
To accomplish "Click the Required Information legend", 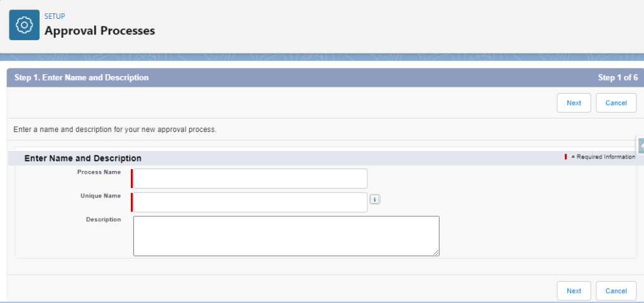I will pos(602,157).
